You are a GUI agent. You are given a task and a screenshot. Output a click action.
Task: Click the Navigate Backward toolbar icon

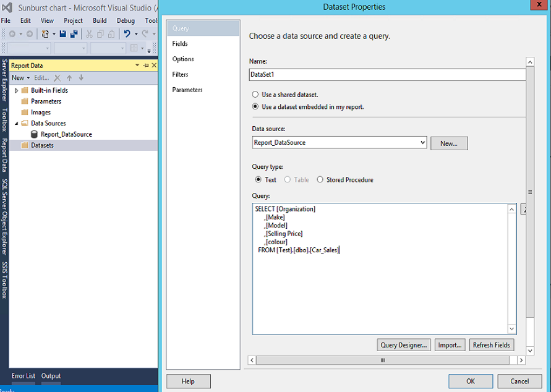12,34
